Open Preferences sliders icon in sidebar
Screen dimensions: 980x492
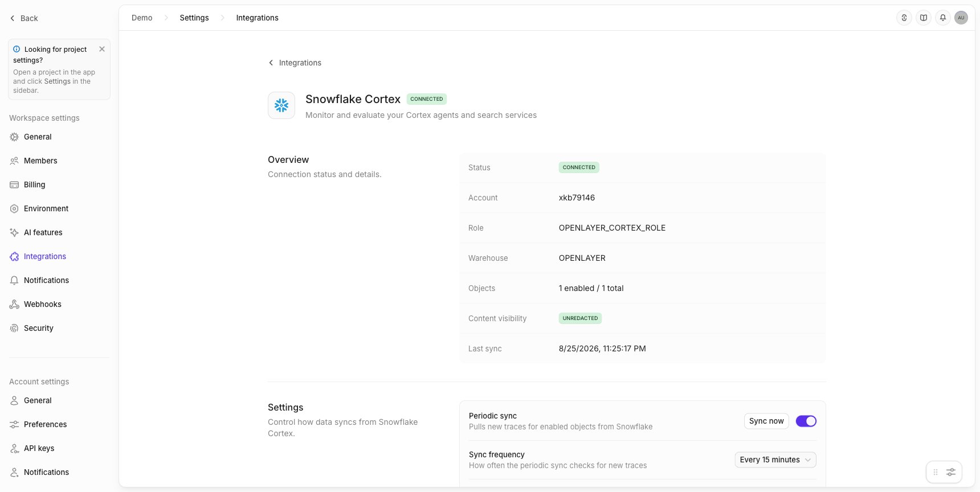click(x=14, y=424)
